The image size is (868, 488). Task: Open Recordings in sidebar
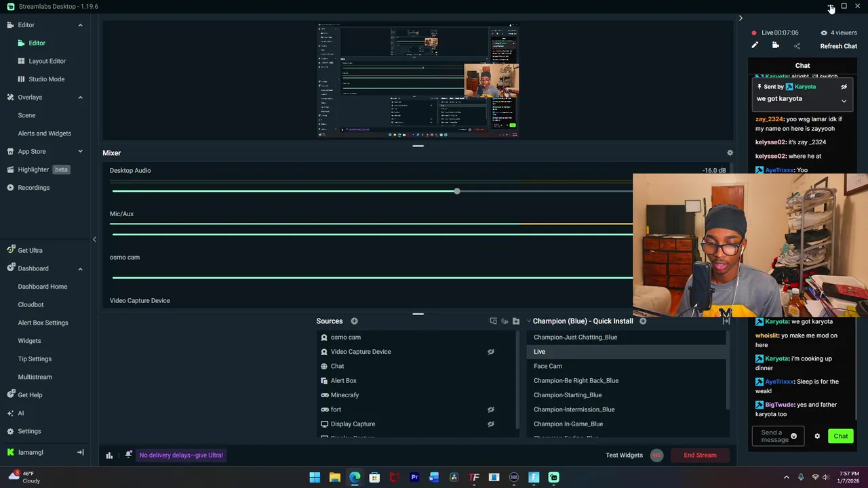point(34,188)
